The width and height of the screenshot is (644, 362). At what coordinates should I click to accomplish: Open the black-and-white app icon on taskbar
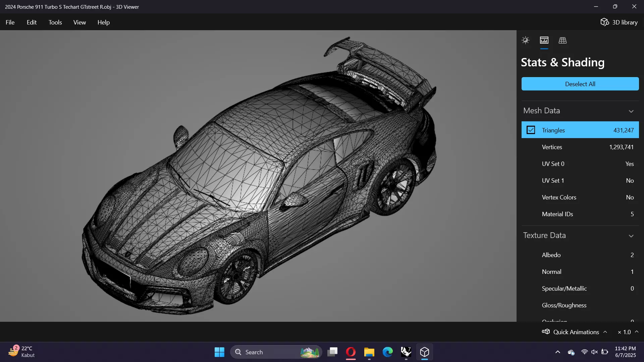pos(406,352)
